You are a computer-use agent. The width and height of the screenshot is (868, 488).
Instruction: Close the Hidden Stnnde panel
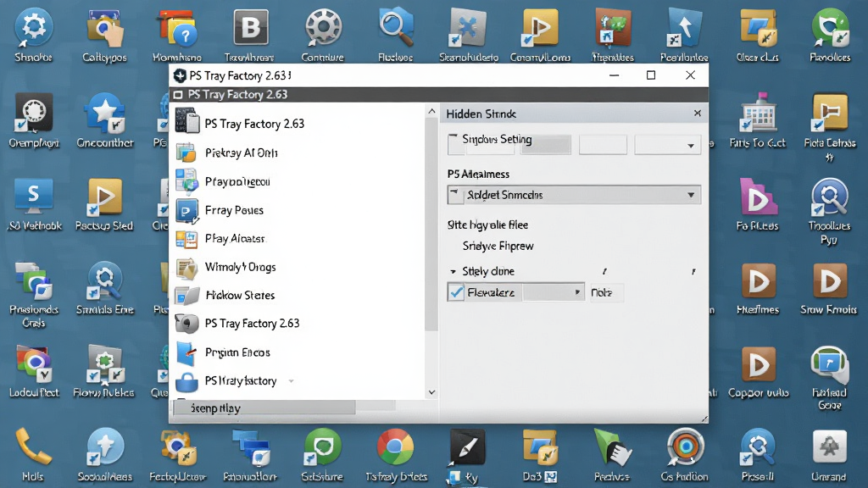pyautogui.click(x=698, y=114)
